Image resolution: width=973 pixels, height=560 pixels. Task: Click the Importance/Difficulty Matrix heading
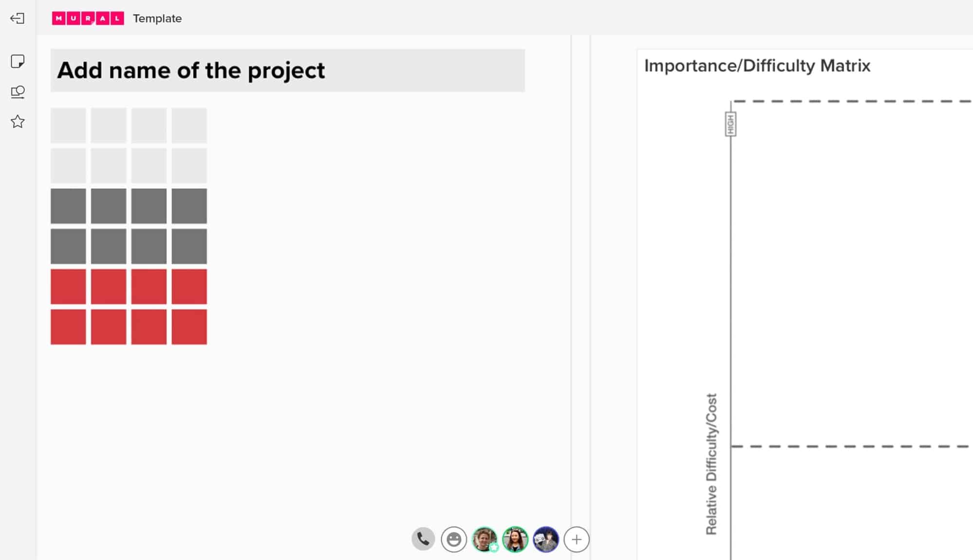tap(757, 66)
